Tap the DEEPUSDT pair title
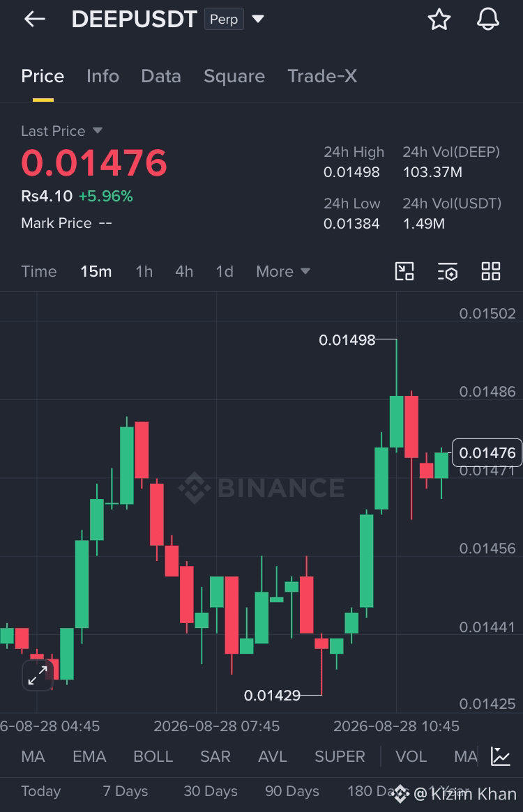 [135, 19]
